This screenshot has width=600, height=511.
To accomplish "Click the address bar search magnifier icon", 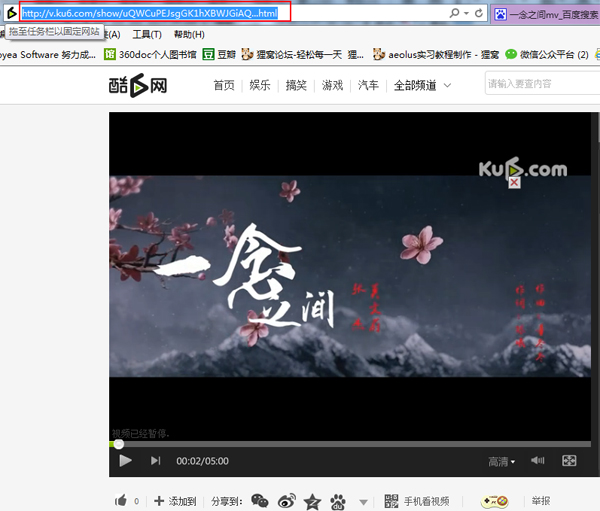I will pos(454,13).
